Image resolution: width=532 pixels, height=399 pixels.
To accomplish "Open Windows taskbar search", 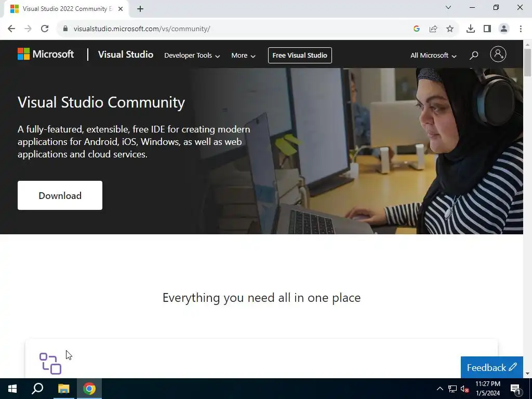I will click(x=37, y=389).
